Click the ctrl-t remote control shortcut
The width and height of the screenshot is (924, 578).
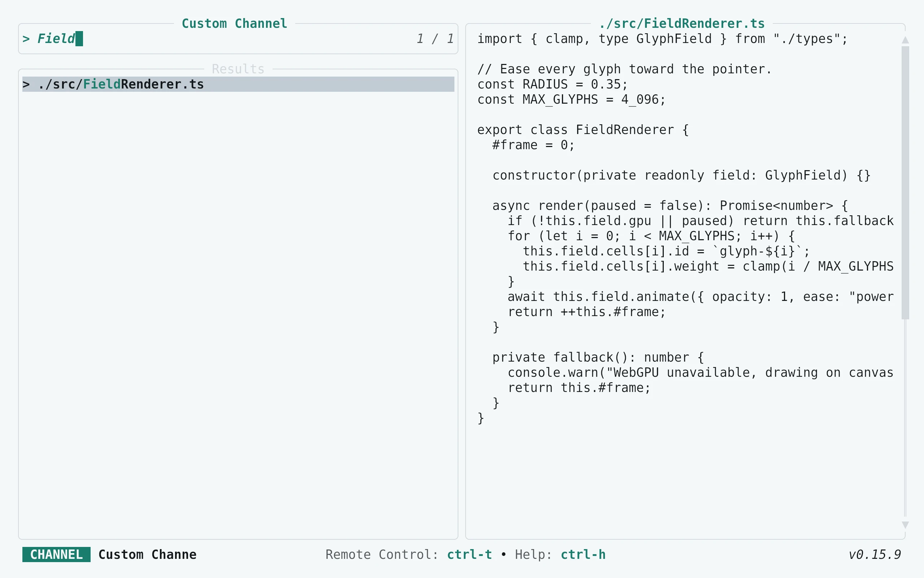pyautogui.click(x=469, y=554)
